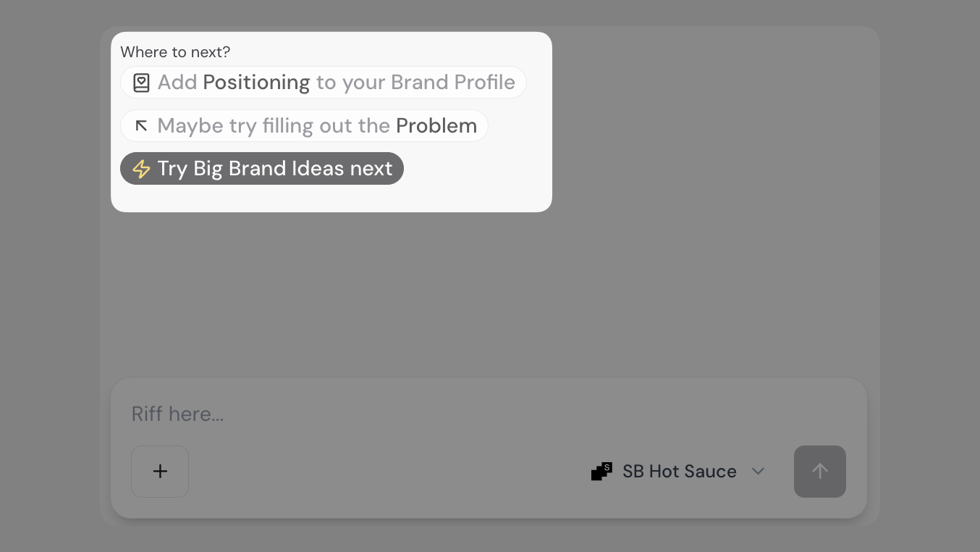Expand the chevron beside SB Hot Sauce
The width and height of the screenshot is (980, 552).
click(758, 472)
